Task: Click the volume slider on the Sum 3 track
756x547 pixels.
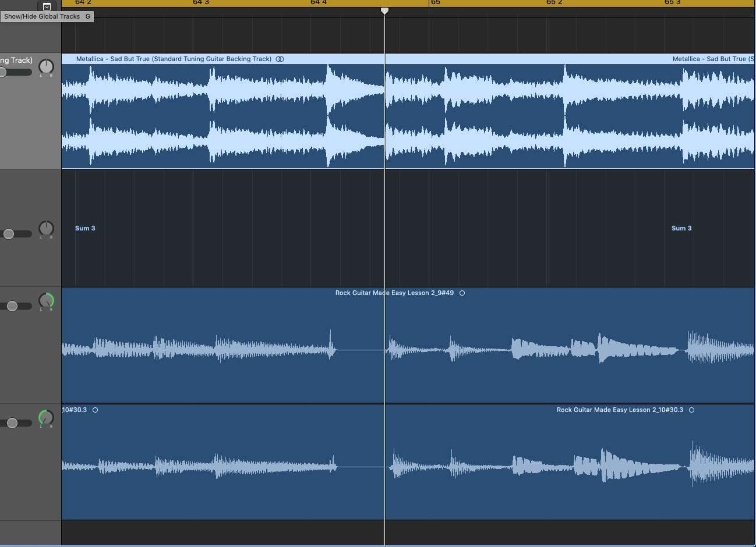Action: tap(16, 234)
